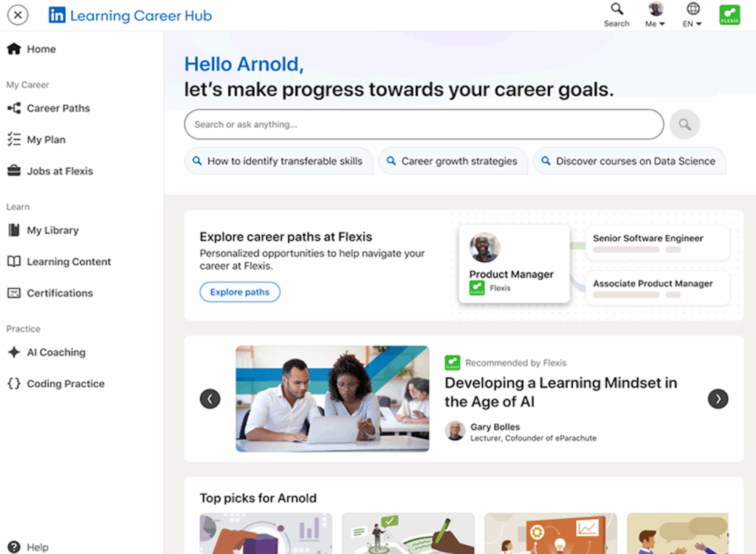
Task: Choose Career growth strategies suggestion
Action: tap(452, 161)
